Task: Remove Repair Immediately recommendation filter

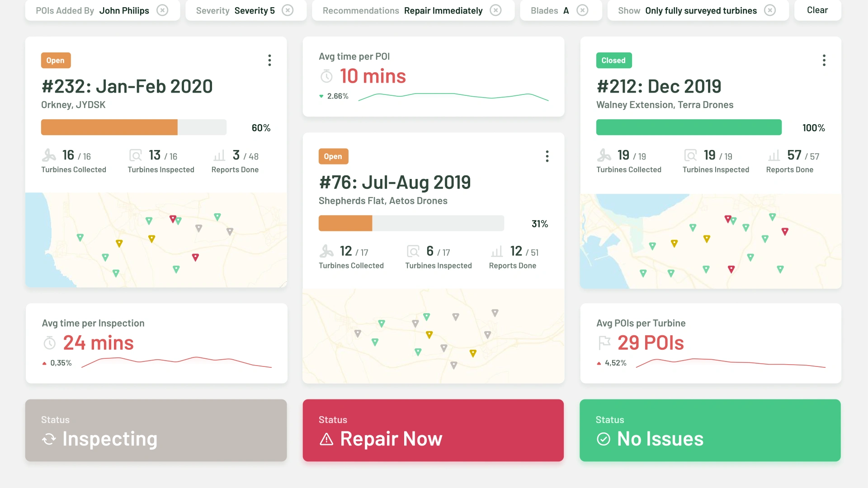Action: pyautogui.click(x=495, y=10)
